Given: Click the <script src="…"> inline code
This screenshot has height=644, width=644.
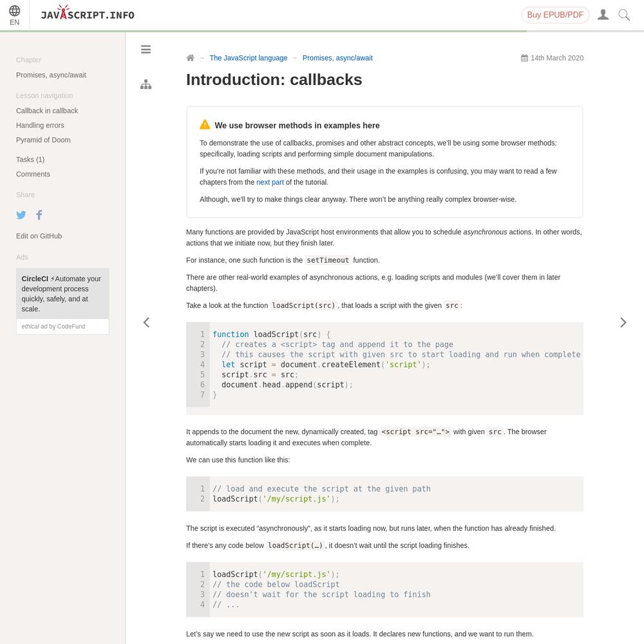Looking at the screenshot, I should pos(415,431).
